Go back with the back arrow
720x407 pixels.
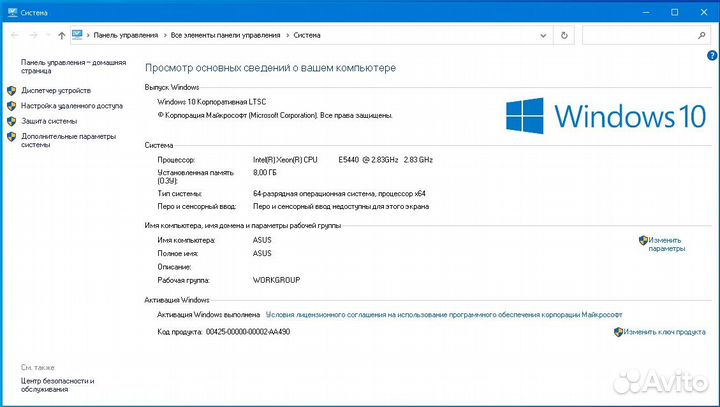[15, 35]
